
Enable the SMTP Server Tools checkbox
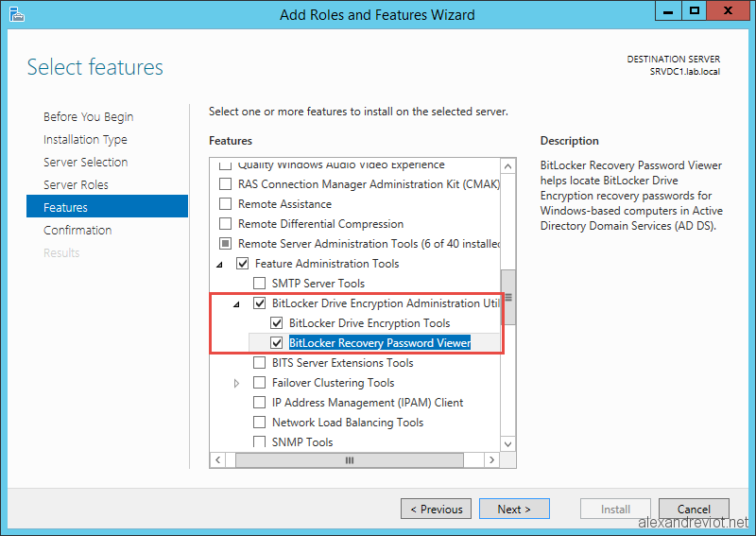point(259,284)
